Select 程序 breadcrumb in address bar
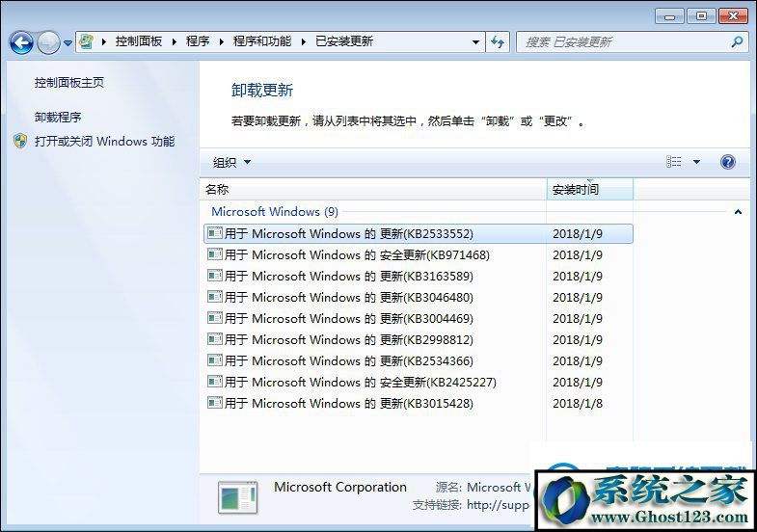Viewport: 757px width, 532px height. [198, 41]
